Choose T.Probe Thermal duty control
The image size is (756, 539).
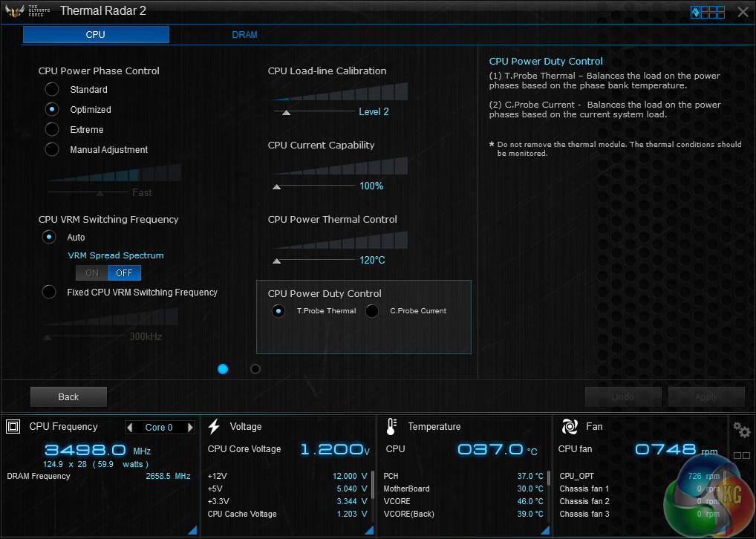pyautogui.click(x=278, y=311)
